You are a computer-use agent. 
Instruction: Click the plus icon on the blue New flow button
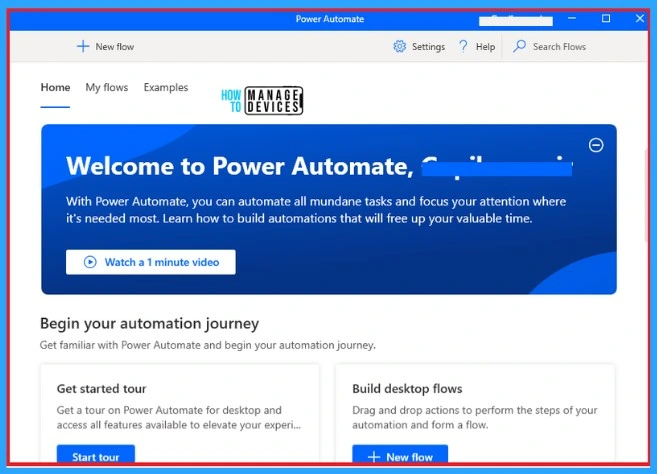pos(374,456)
